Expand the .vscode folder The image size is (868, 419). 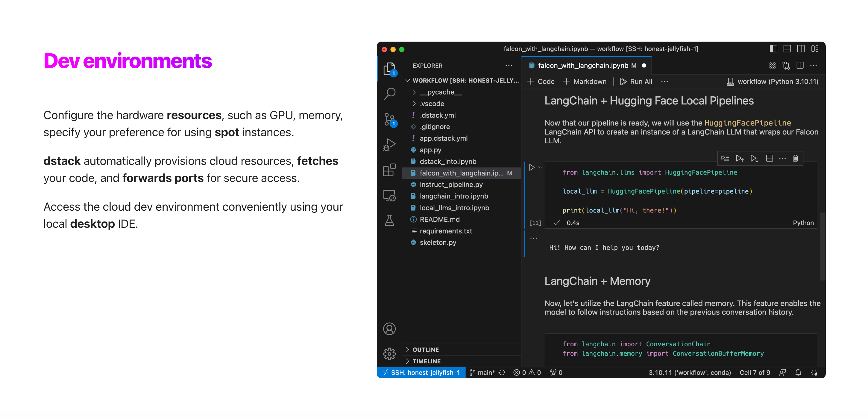(462, 104)
